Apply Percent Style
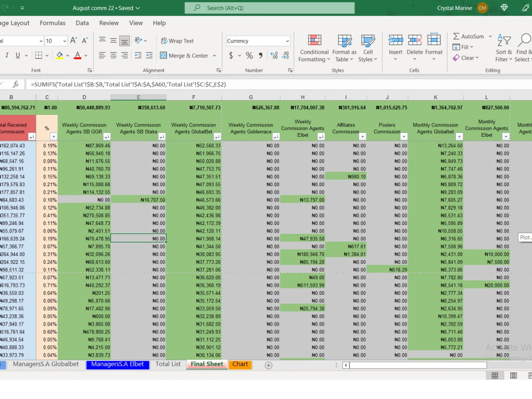 (250, 55)
